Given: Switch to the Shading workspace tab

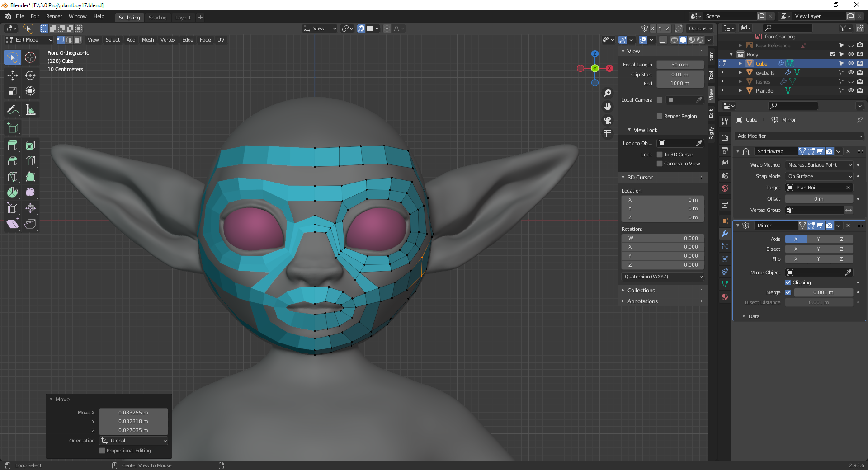Looking at the screenshot, I should point(158,18).
